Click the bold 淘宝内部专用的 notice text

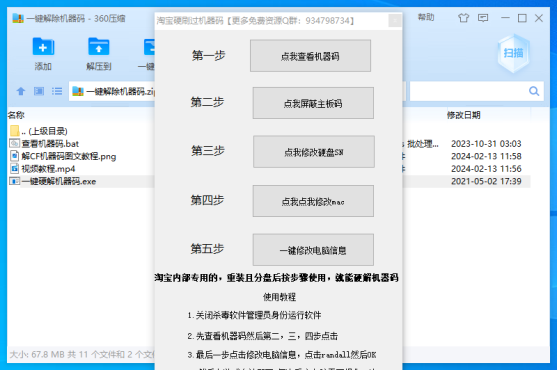click(x=276, y=278)
